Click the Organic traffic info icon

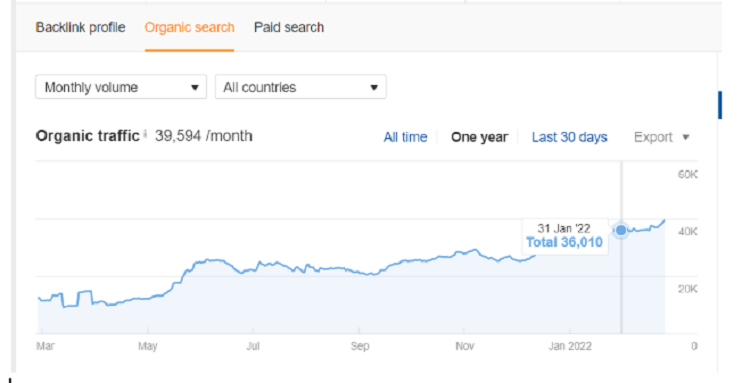(x=145, y=134)
